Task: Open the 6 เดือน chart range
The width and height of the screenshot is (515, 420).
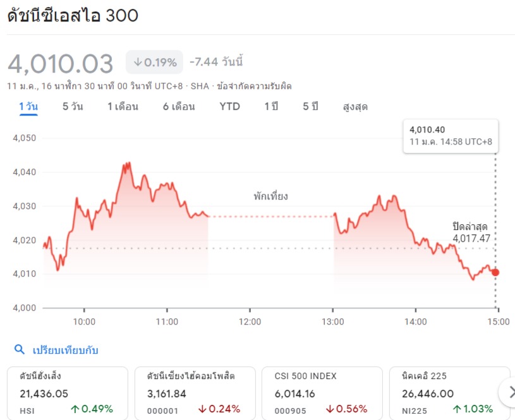Action: pyautogui.click(x=179, y=107)
